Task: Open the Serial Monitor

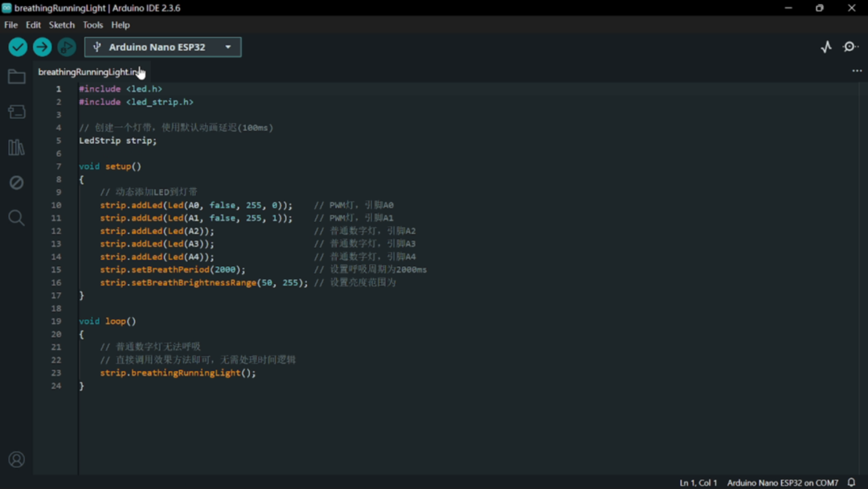Action: tap(850, 47)
